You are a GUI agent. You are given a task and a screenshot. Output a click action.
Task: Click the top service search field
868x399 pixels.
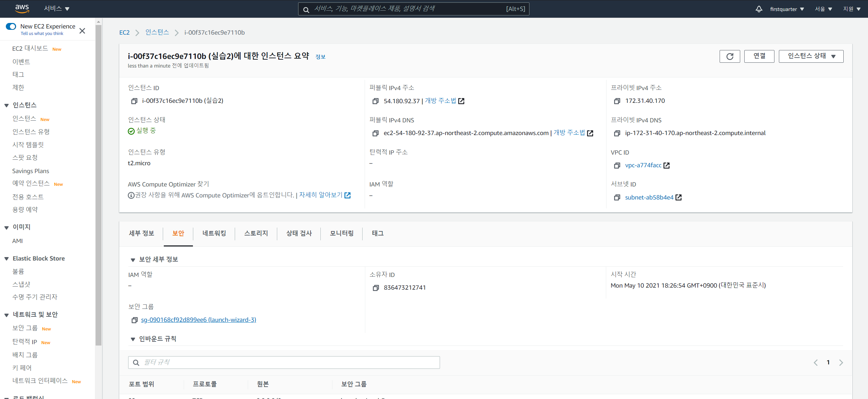[413, 9]
